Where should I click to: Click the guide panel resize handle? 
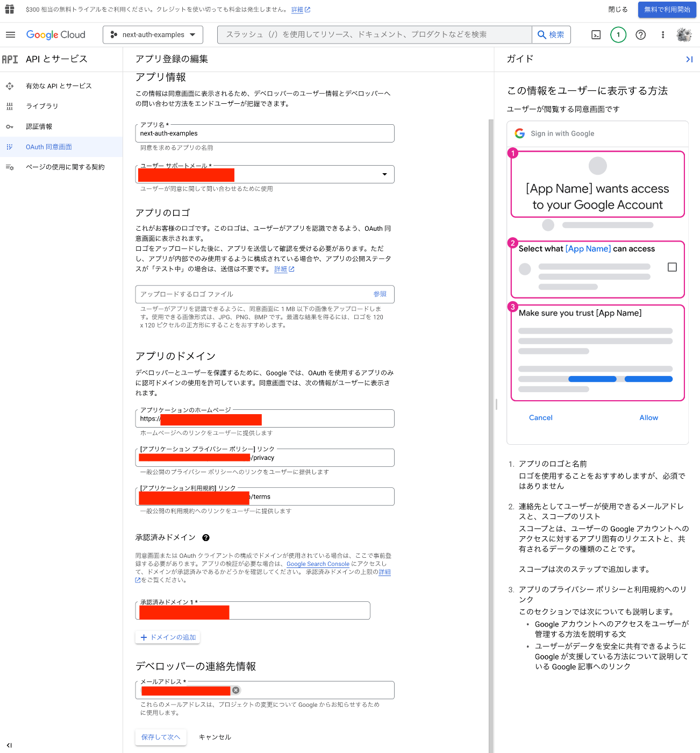click(x=496, y=404)
